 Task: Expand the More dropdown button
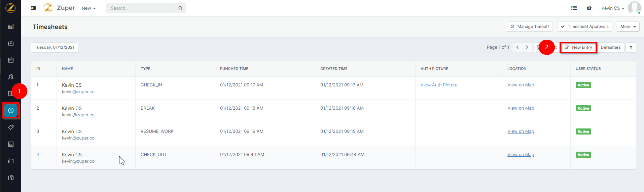628,27
